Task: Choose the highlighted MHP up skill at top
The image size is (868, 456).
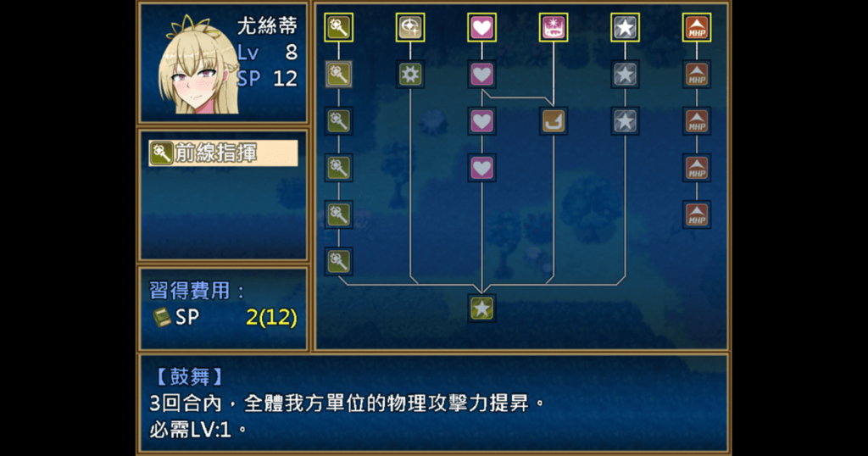Action: 697,27
